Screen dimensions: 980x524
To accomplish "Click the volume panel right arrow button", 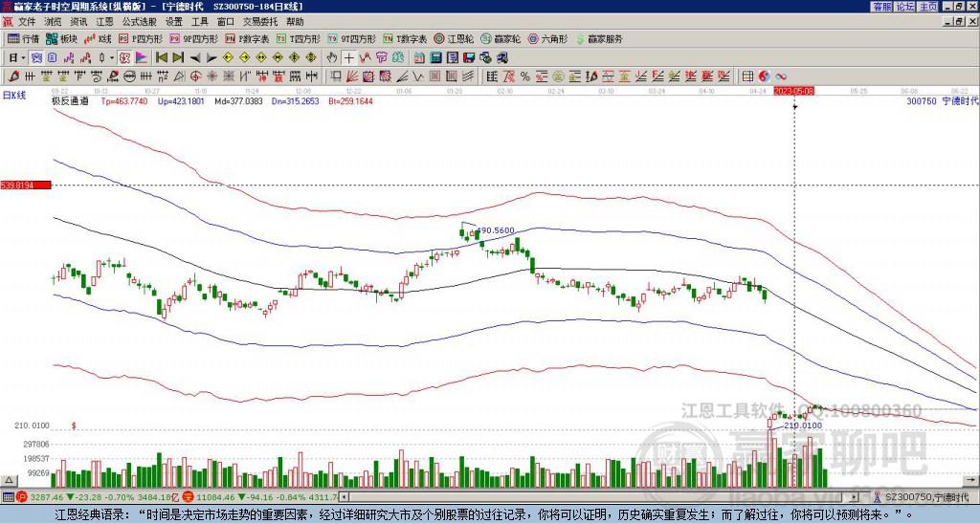I will 971,480.
